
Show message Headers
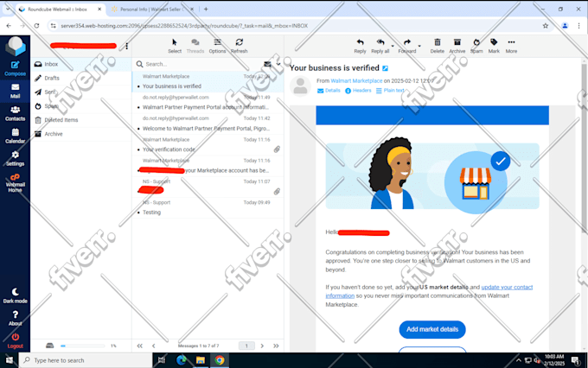coord(358,91)
